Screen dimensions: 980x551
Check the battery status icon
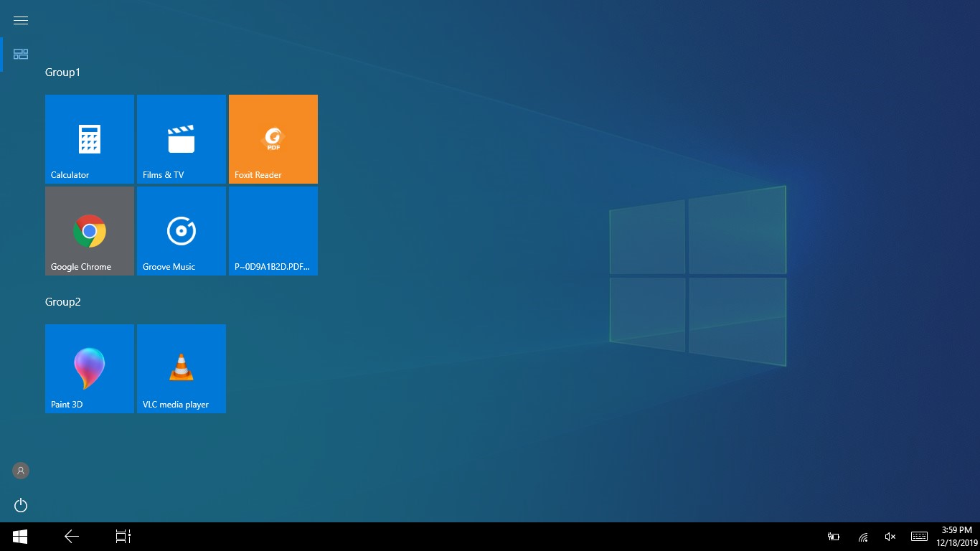click(834, 537)
